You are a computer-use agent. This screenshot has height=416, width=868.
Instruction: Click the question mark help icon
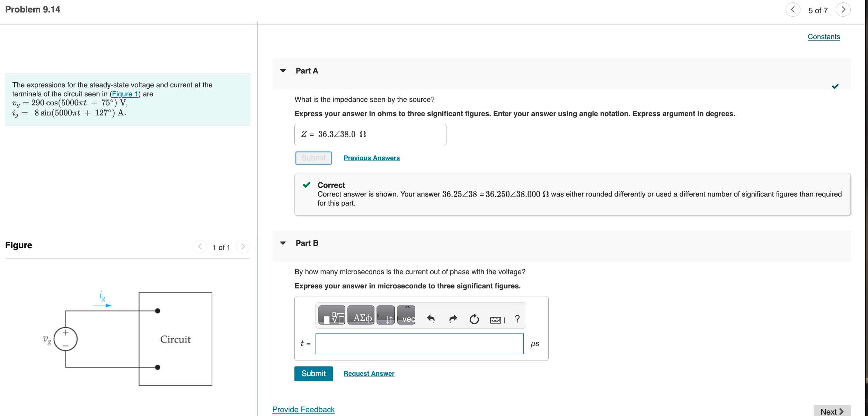(x=517, y=319)
